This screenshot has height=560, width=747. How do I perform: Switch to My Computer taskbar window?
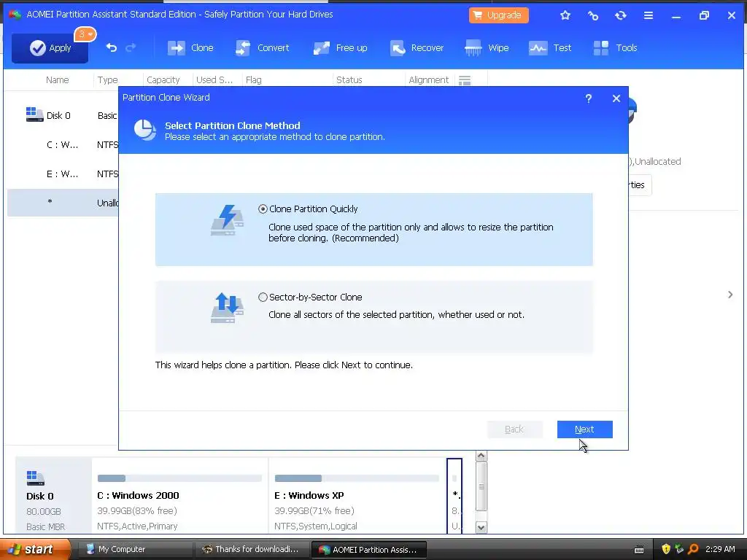[134, 550]
